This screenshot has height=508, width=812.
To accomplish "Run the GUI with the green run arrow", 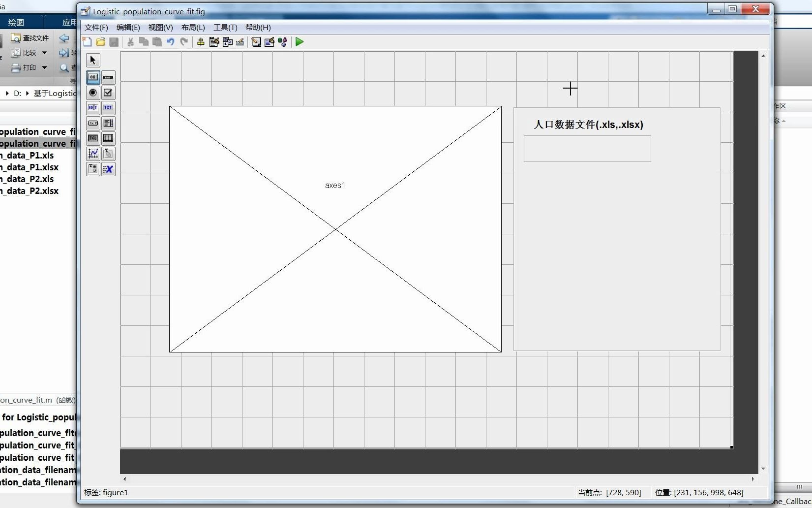I will (299, 42).
